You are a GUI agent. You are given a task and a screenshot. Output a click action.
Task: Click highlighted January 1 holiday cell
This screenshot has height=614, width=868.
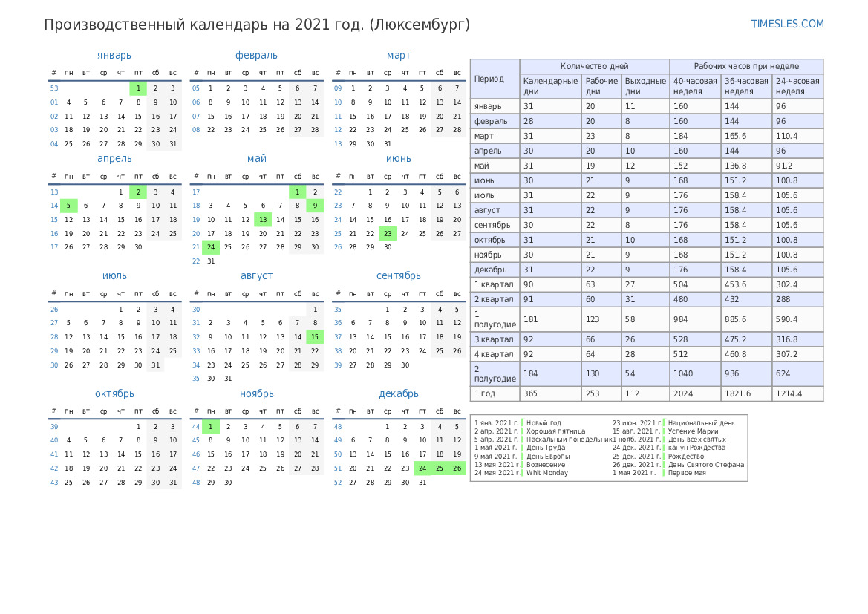[138, 88]
